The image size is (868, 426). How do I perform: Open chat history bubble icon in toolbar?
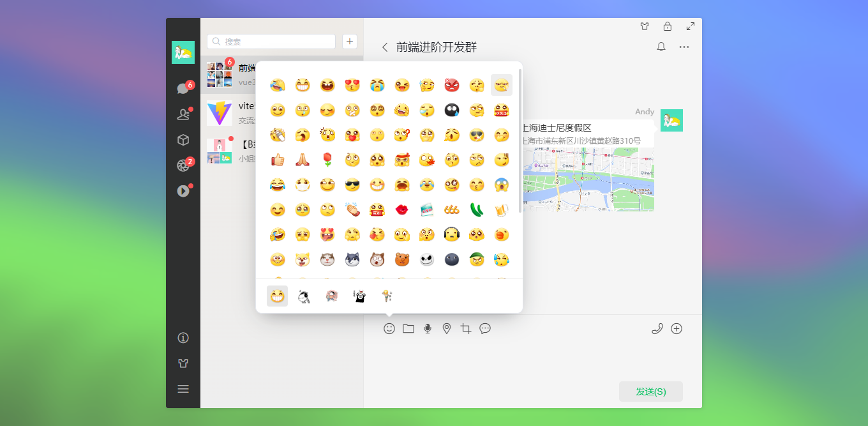[x=485, y=328]
